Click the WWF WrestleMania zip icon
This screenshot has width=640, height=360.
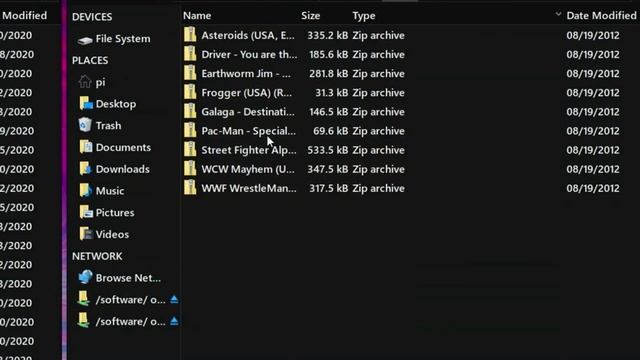click(x=190, y=188)
